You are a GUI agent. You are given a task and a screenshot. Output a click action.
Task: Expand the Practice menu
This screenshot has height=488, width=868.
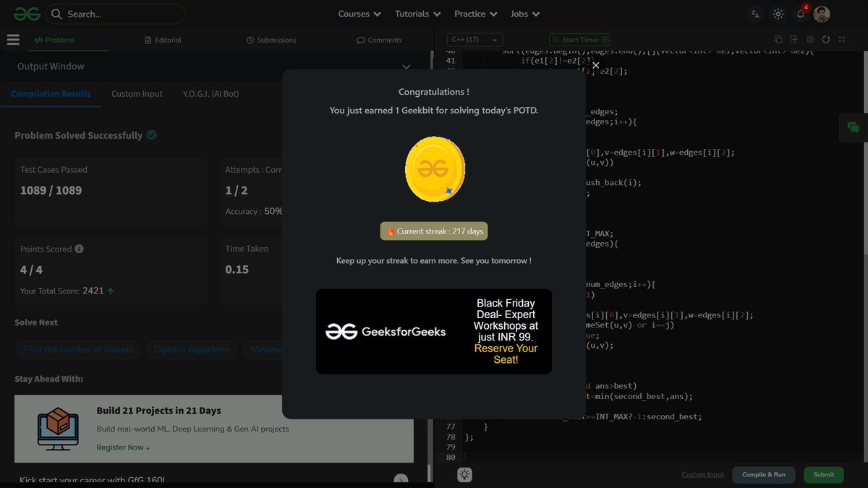475,14
